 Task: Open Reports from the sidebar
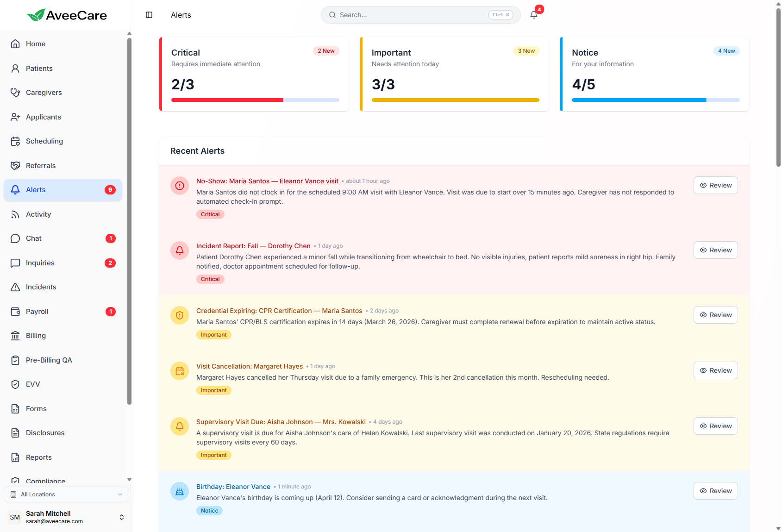pos(38,457)
